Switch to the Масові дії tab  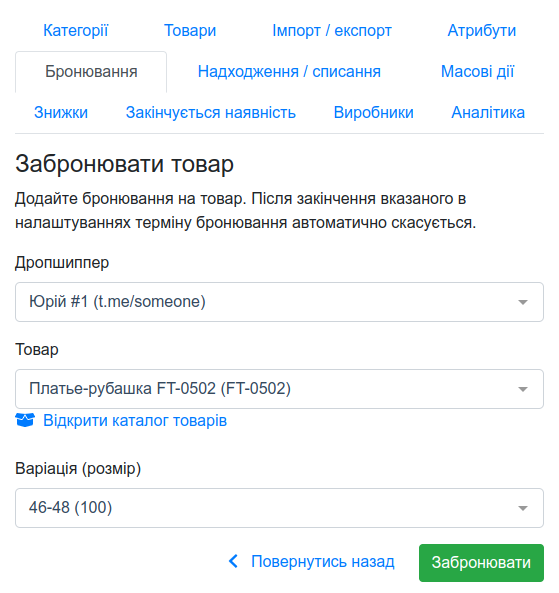(477, 72)
